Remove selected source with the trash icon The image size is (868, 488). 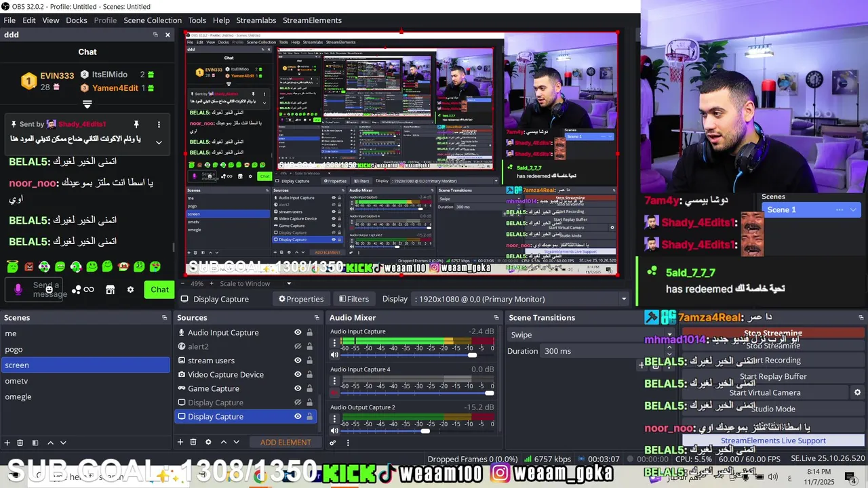(x=193, y=442)
